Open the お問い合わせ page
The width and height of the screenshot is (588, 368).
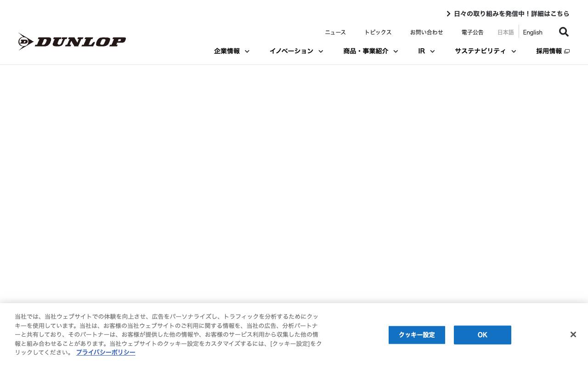(x=427, y=32)
